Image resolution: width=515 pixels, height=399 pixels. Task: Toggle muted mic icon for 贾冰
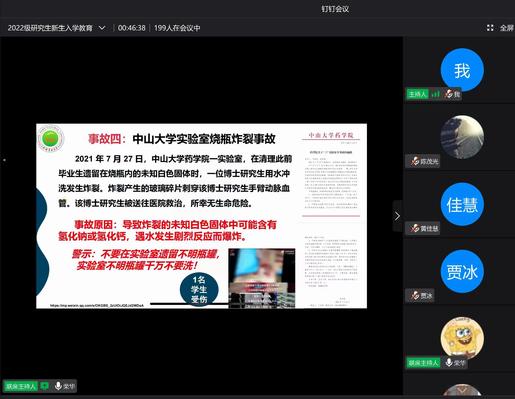(415, 295)
